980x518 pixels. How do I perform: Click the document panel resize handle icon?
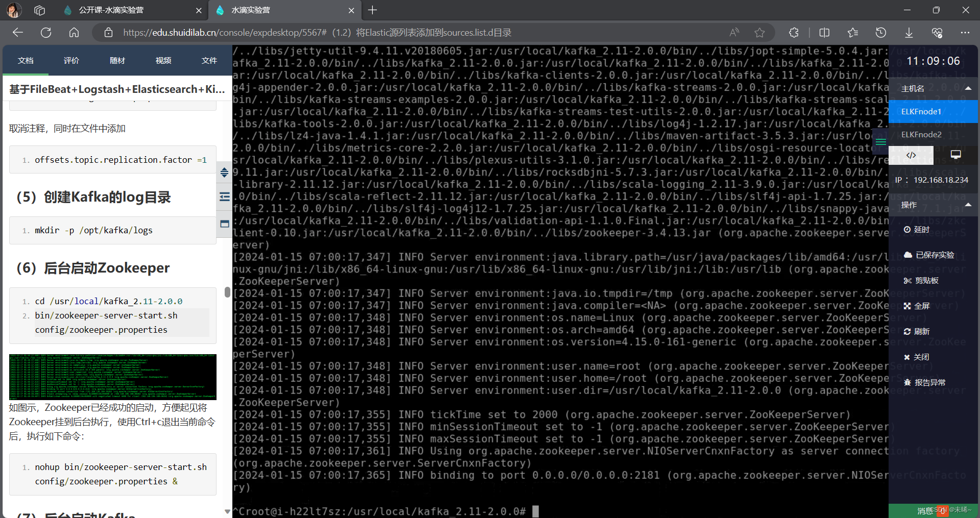pyautogui.click(x=224, y=172)
